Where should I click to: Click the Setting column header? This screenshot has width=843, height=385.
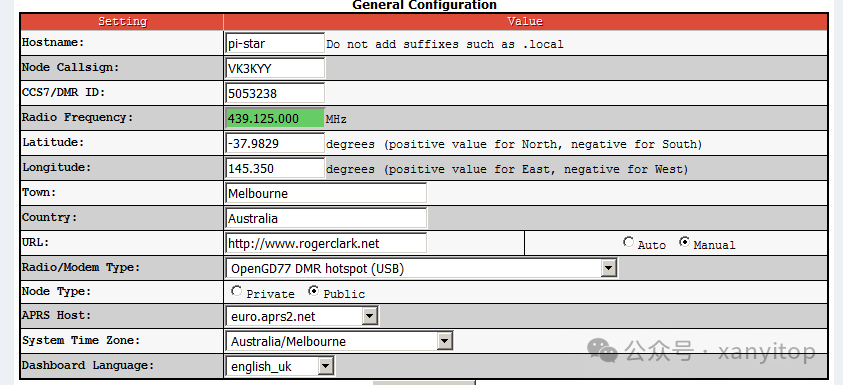(x=122, y=22)
